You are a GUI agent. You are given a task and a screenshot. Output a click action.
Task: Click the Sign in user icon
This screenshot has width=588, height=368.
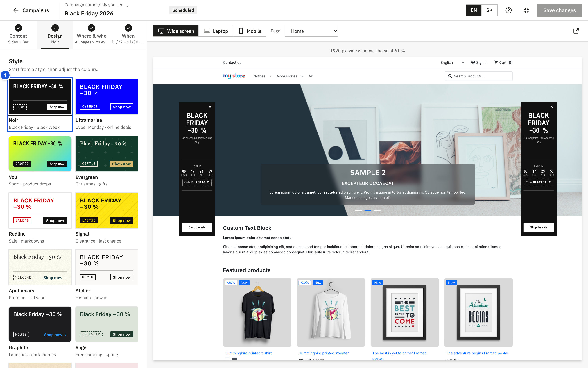point(473,62)
